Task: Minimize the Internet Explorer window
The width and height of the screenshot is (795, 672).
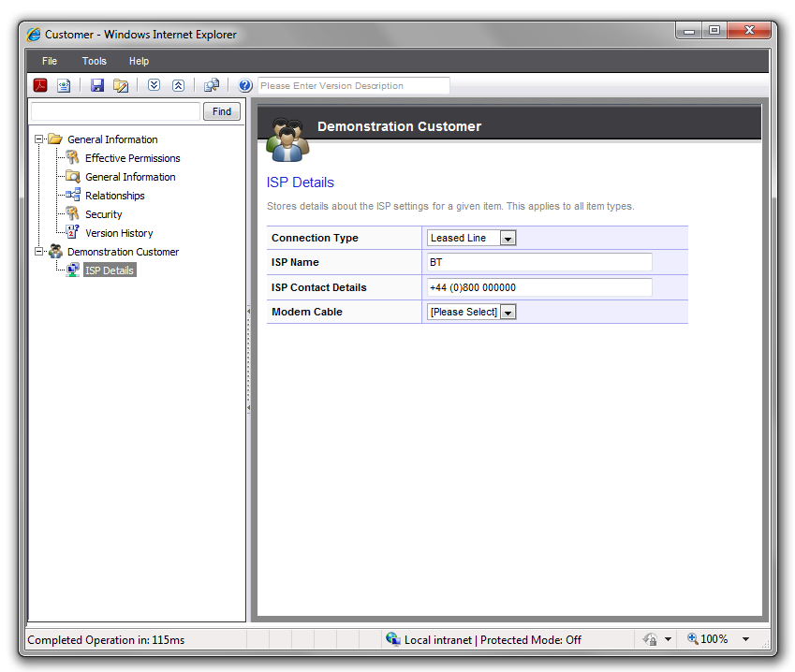Action: point(689,31)
